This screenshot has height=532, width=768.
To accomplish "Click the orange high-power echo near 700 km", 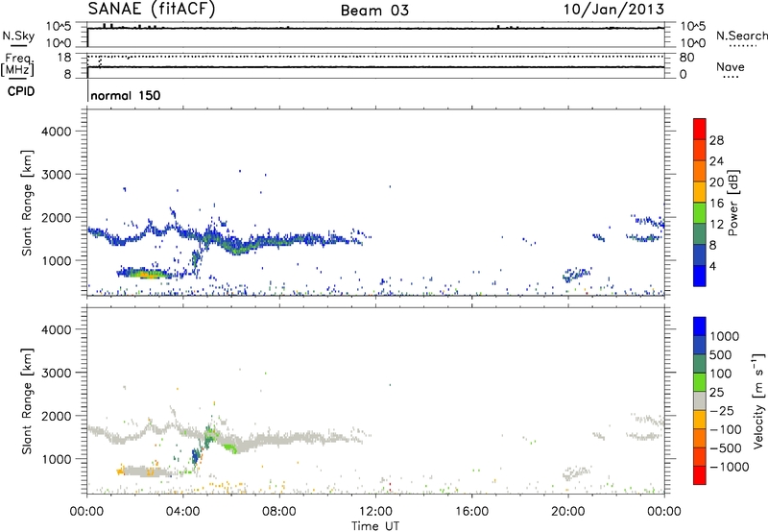I will [x=147, y=275].
